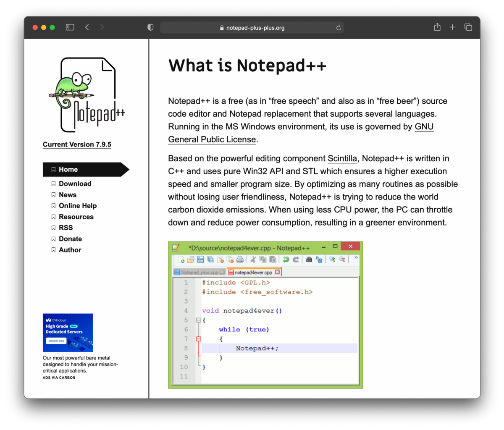Click the notepad-plus-plus.org address bar
Image resolution: width=504 pixels, height=430 pixels.
tap(252, 28)
